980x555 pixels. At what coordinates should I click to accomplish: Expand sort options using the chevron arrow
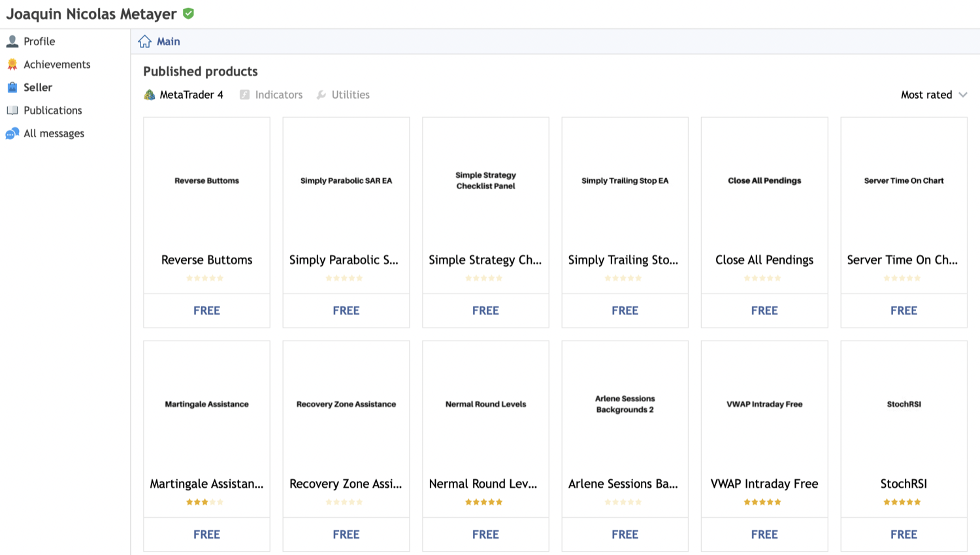point(963,95)
